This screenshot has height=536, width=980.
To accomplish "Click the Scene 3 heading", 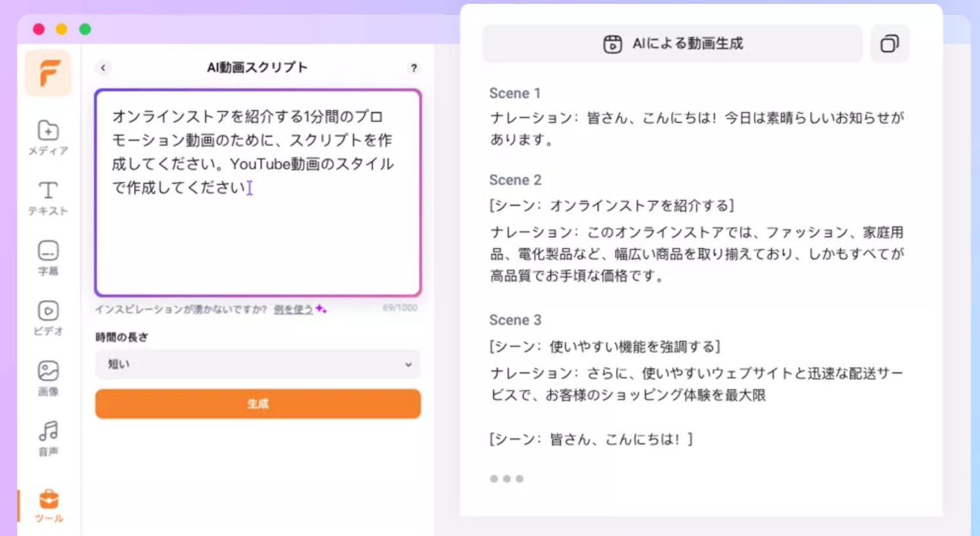I will (515, 320).
